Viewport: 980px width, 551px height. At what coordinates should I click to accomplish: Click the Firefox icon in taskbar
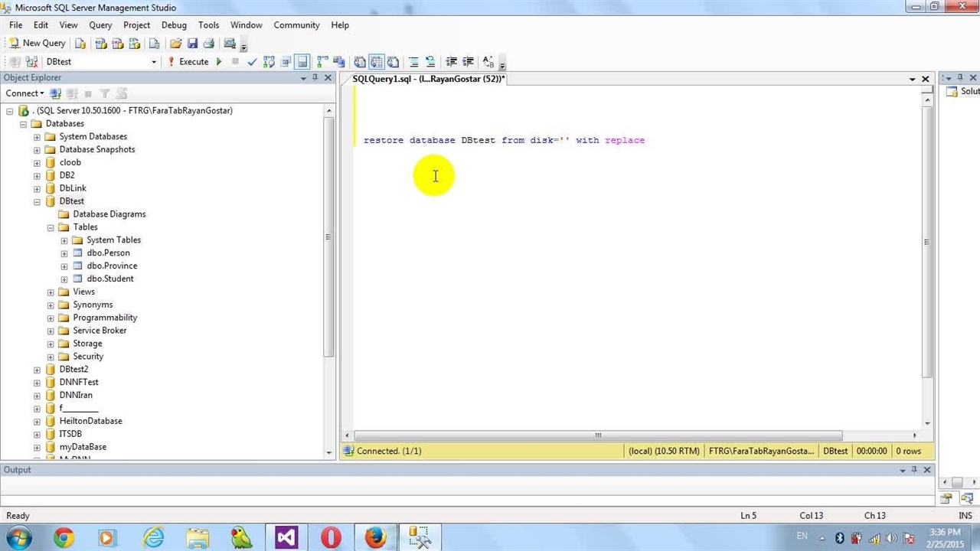[375, 537]
